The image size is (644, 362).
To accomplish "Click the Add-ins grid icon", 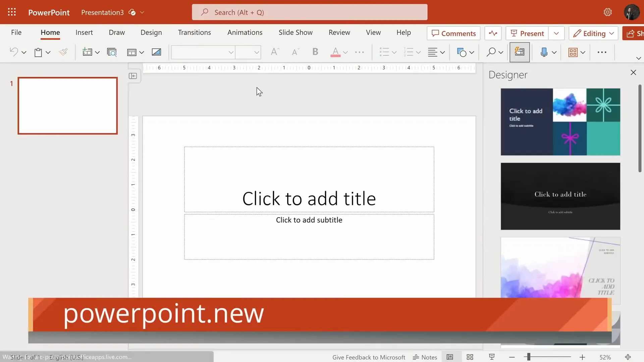I will click(x=573, y=52).
